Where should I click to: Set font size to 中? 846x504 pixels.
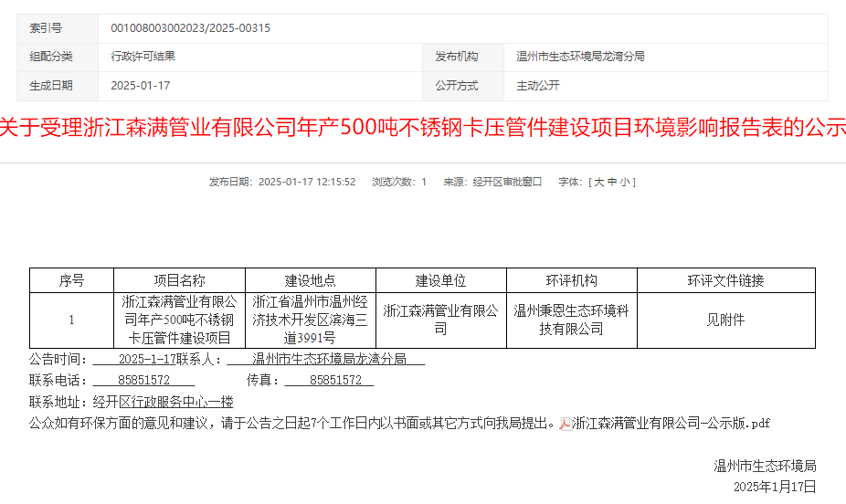tap(612, 183)
